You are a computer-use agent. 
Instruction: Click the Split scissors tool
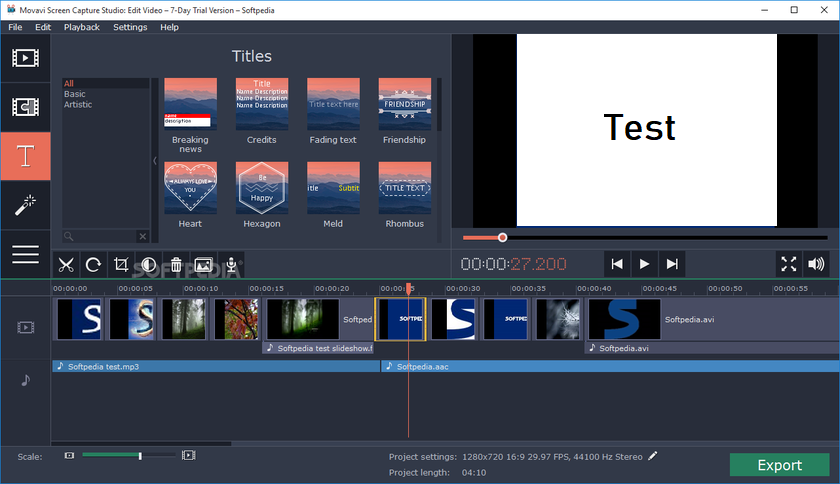66,265
